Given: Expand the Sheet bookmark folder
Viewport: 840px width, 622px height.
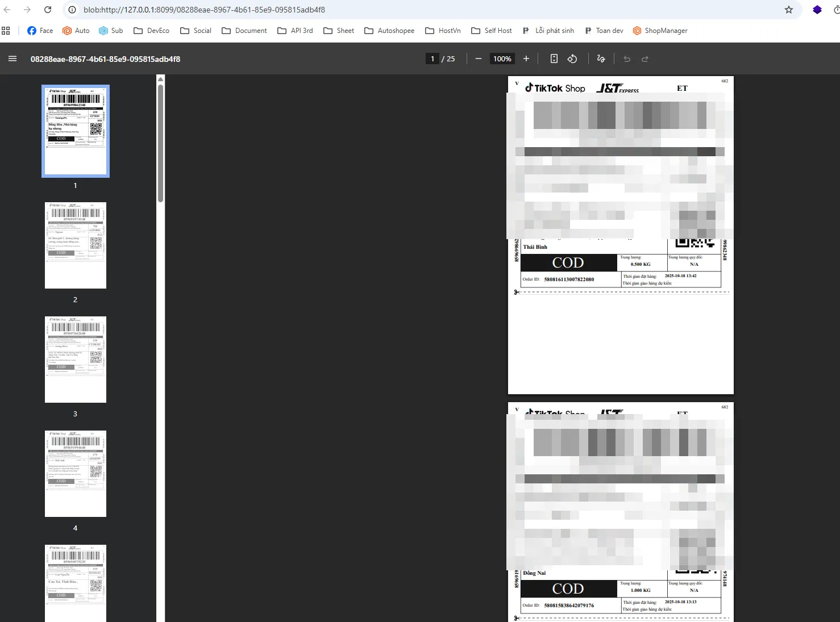Looking at the screenshot, I should pos(339,31).
